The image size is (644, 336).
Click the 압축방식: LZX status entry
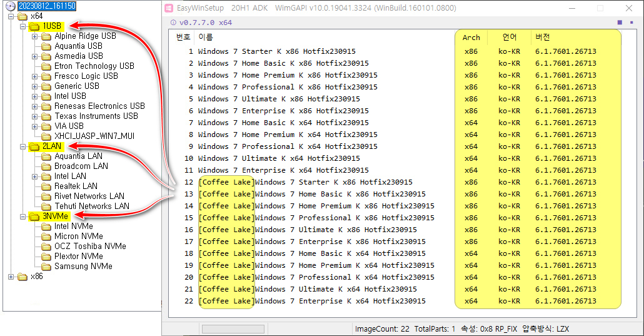coord(545,329)
